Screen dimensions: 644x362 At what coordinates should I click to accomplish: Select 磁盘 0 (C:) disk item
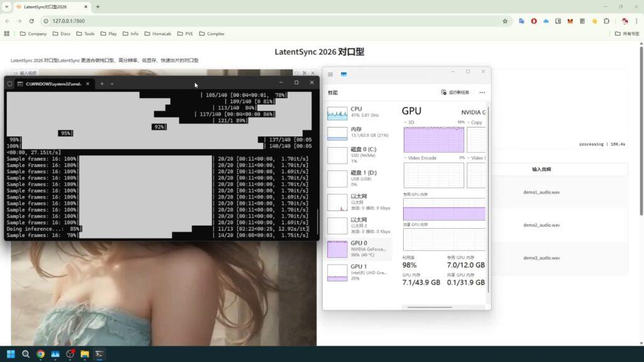pyautogui.click(x=359, y=155)
